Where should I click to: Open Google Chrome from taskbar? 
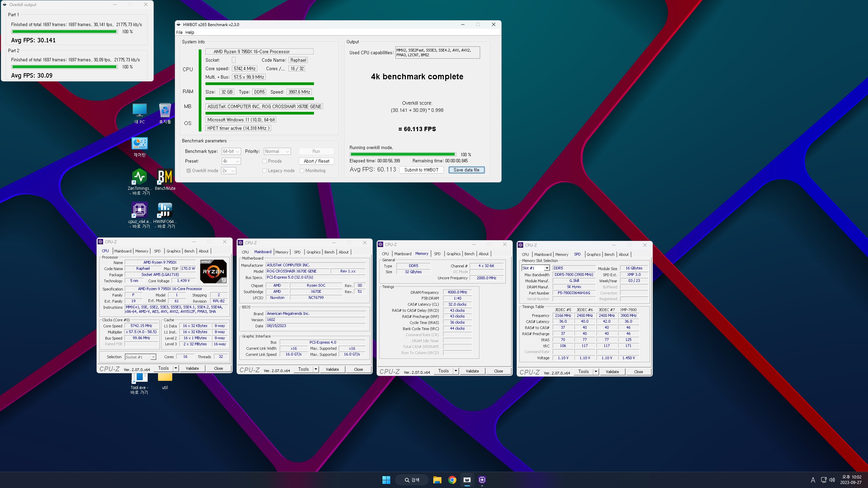(452, 480)
